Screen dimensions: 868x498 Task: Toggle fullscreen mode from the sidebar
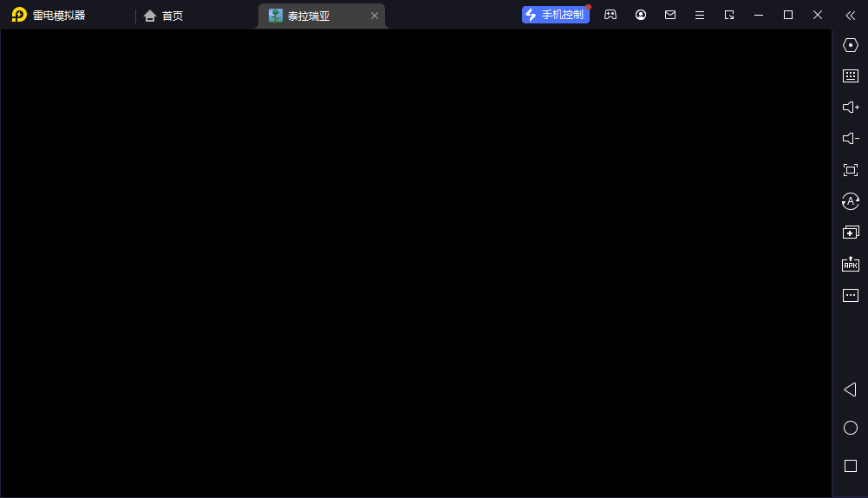tap(851, 170)
